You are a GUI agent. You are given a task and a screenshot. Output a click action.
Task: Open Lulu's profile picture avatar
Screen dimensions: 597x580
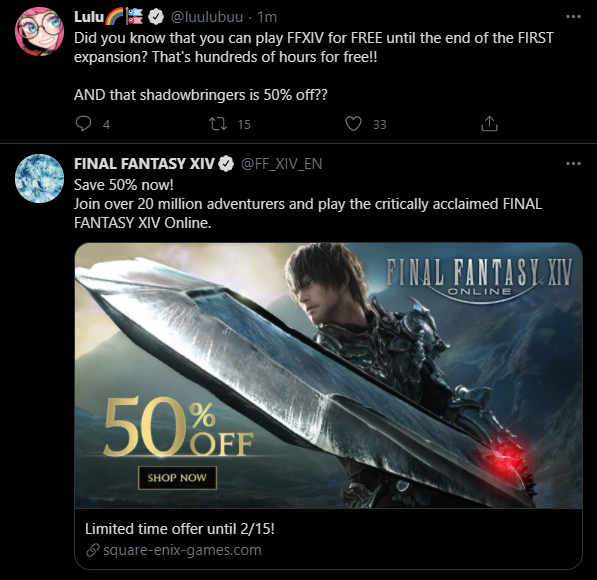(x=39, y=31)
